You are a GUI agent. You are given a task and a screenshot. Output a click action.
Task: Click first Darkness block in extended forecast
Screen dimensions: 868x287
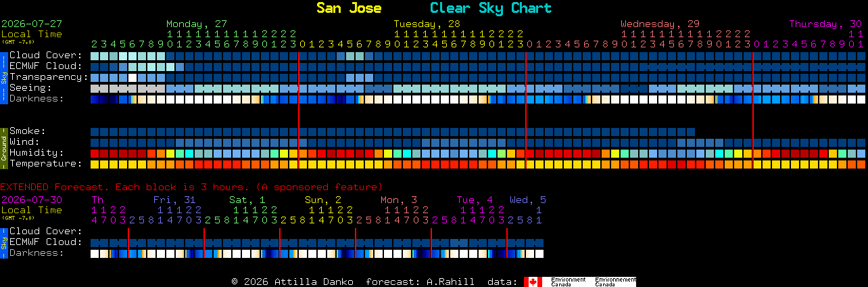(95, 253)
